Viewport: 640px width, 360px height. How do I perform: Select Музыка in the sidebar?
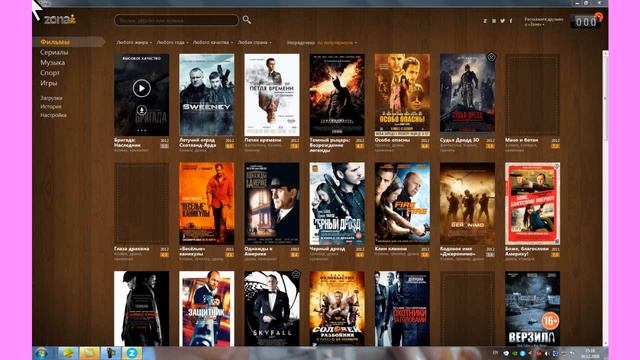[x=53, y=62]
